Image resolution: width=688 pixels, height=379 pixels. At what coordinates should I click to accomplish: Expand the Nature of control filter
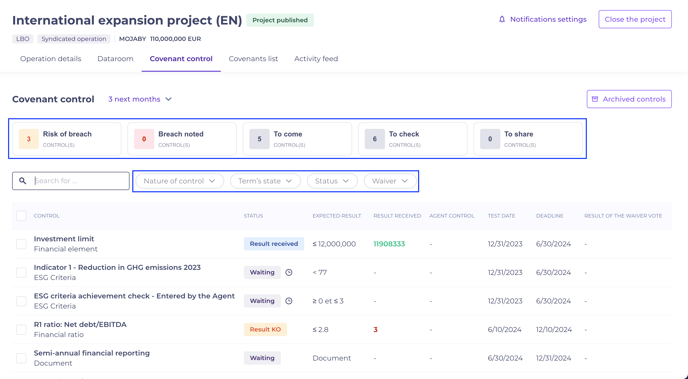(x=179, y=181)
